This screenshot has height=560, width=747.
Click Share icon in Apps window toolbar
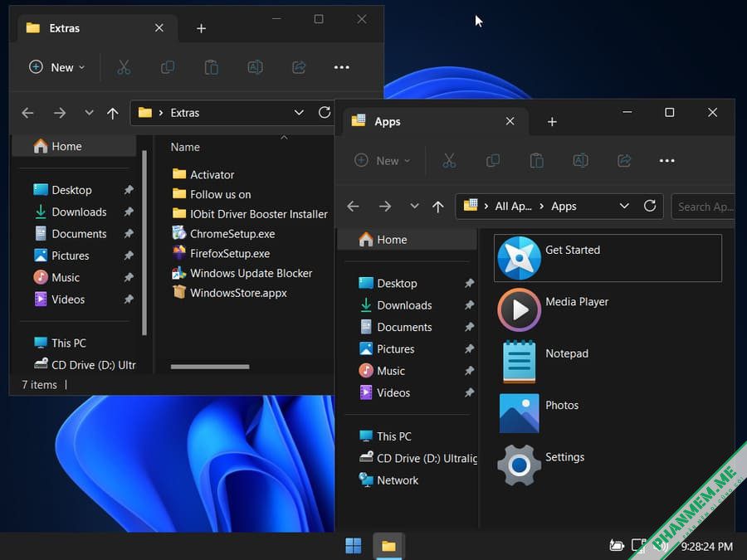coord(624,161)
